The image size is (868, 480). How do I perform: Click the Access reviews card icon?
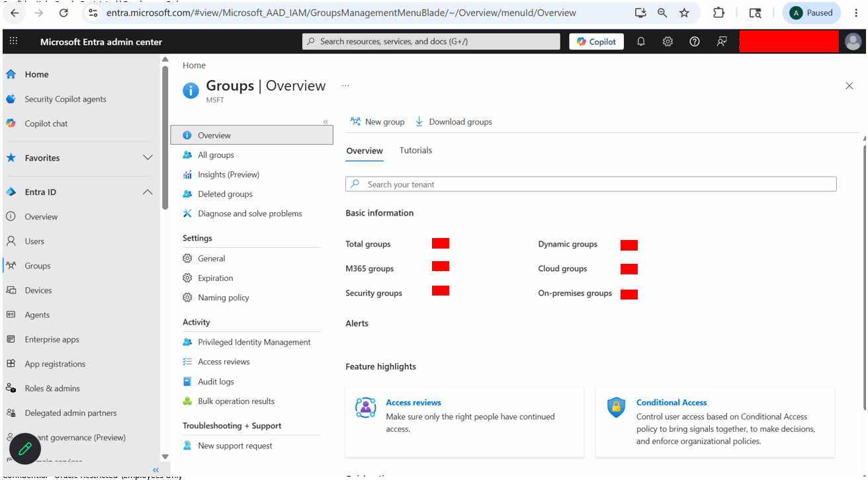[366, 407]
